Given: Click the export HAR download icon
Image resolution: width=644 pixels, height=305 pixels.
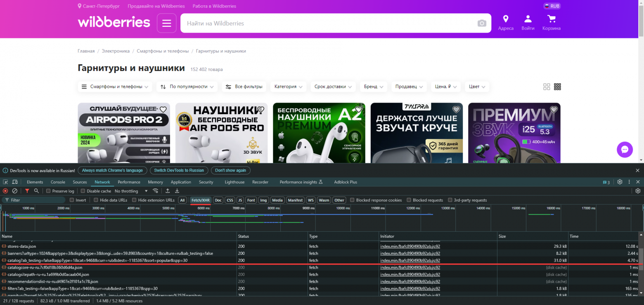Looking at the screenshot, I should pyautogui.click(x=177, y=191).
